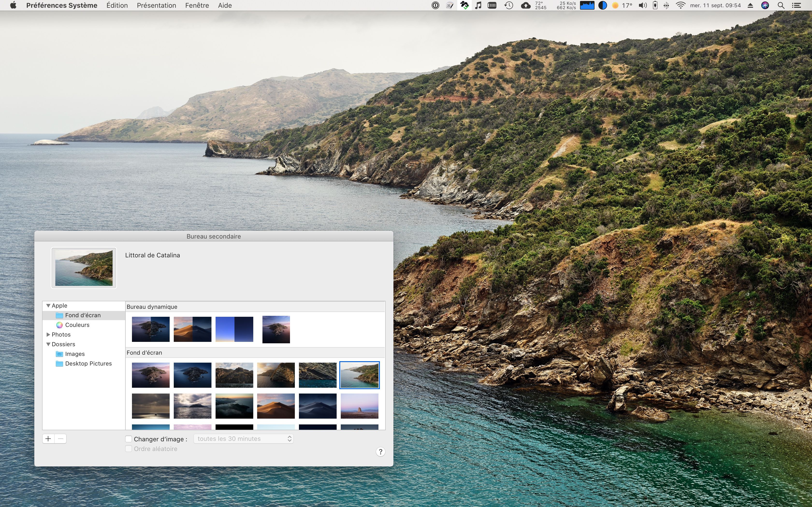Viewport: 812px width, 507px height.
Task: Choose the solid blue gradient dynamic wallpaper
Action: (234, 329)
